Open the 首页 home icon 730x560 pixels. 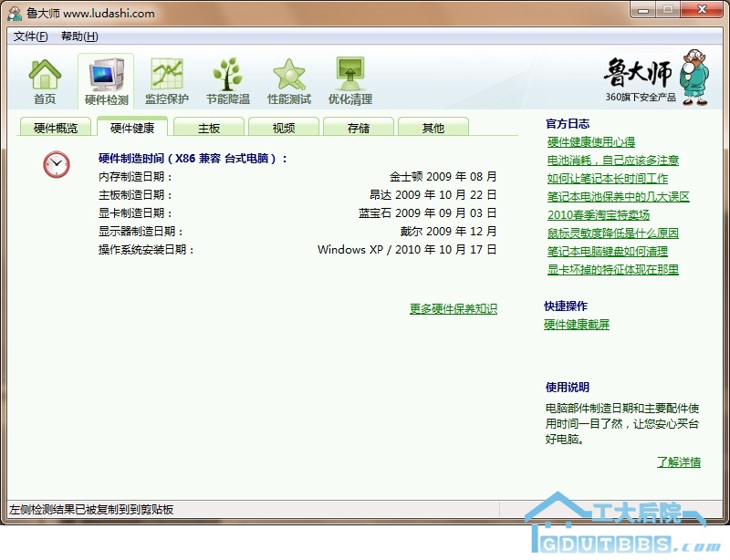click(x=45, y=80)
